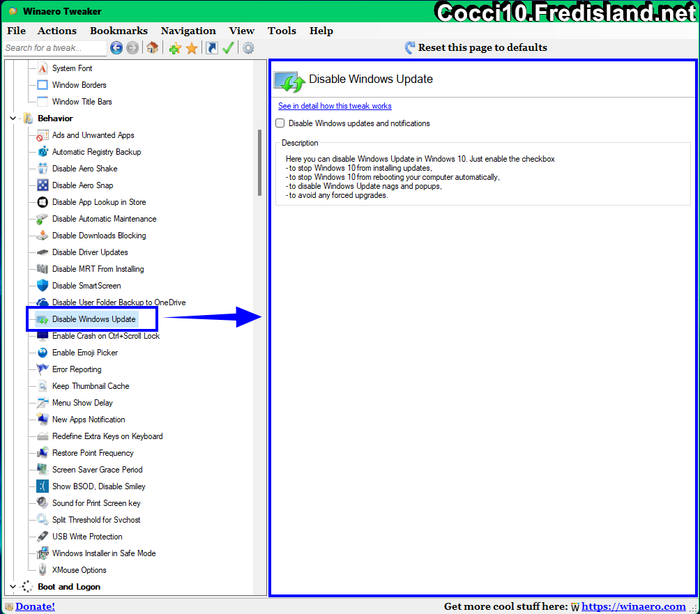
Task: Go to Home page icon
Action: [152, 48]
